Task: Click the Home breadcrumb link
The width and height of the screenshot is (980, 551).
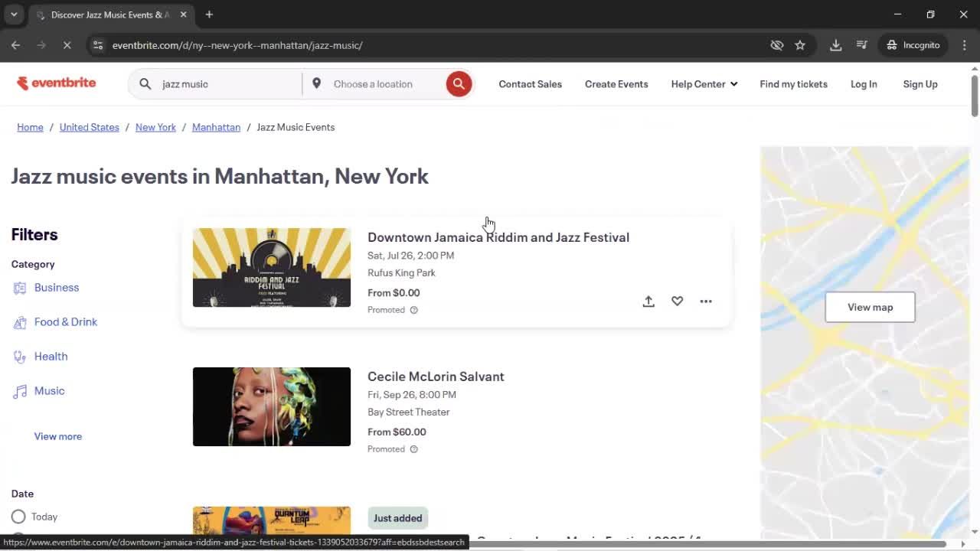Action: click(x=31, y=127)
